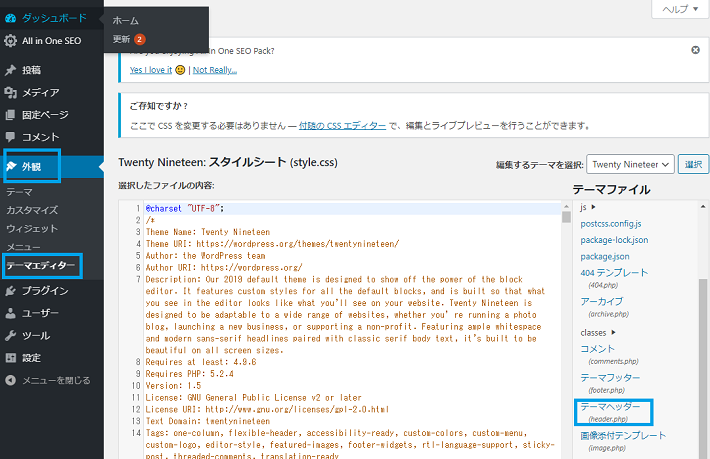Open the アーカイブ archive.php file
The width and height of the screenshot is (710, 459).
point(602,301)
